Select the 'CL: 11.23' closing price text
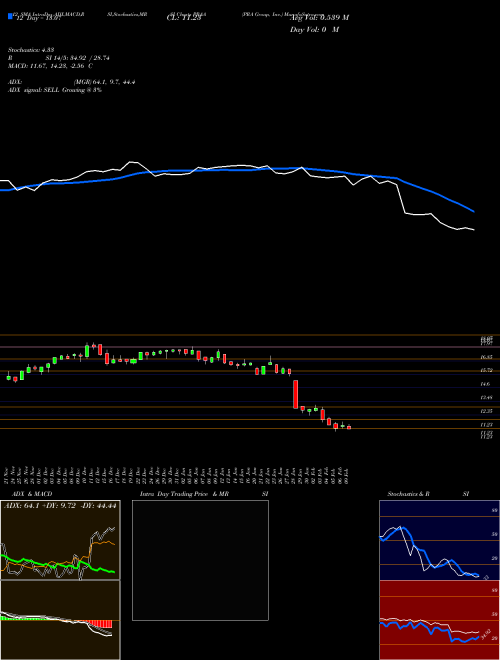The image size is (500, 660). 184,18
